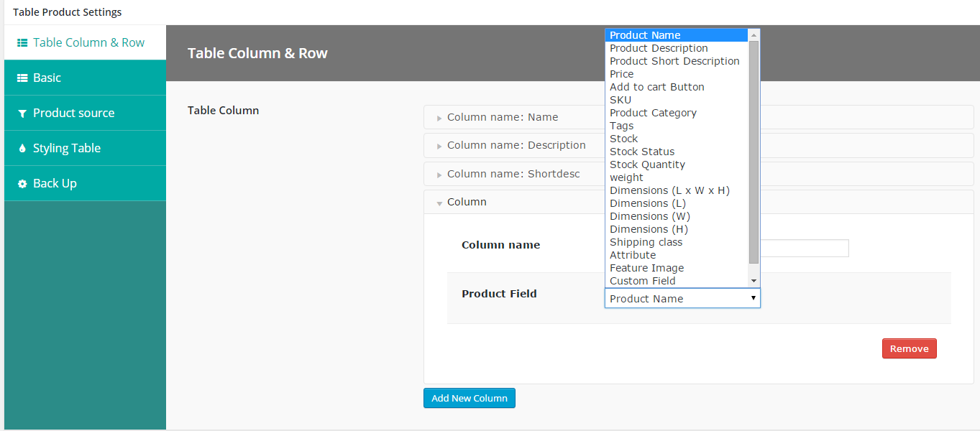Viewport: 980px width, 431px height.
Task: Collapse the open Column section
Action: pyautogui.click(x=467, y=202)
